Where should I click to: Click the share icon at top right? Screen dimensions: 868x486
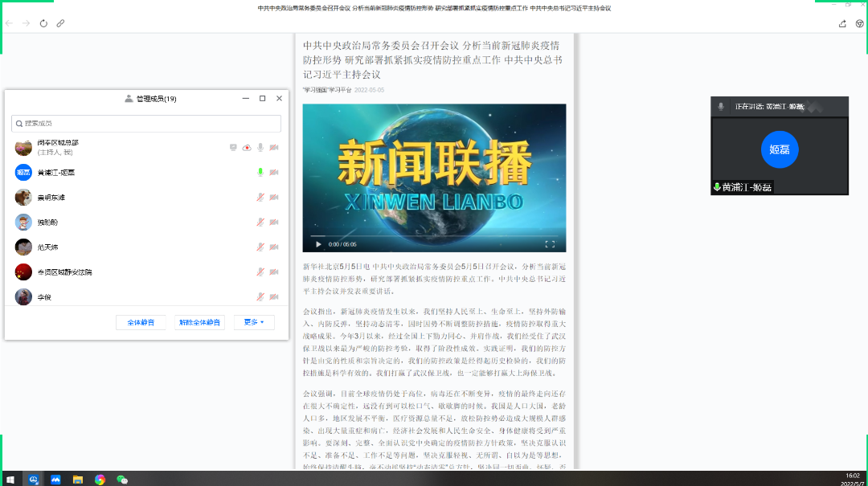(x=842, y=23)
